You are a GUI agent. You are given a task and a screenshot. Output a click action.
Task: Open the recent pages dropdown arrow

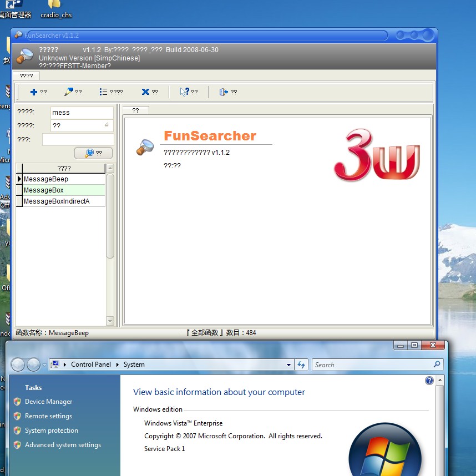[x=44, y=364]
